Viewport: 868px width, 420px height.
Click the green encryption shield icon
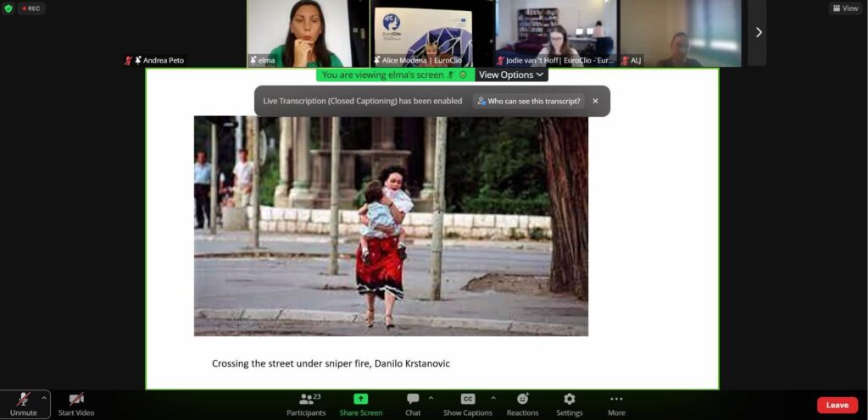8,8
